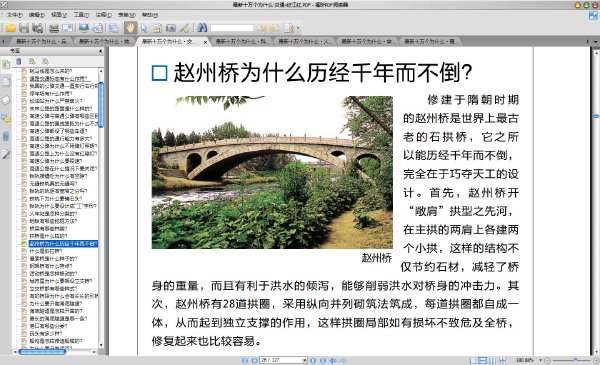Select the Hand tool
Image resolution: width=600 pixels, height=365 pixels.
(x=130, y=28)
